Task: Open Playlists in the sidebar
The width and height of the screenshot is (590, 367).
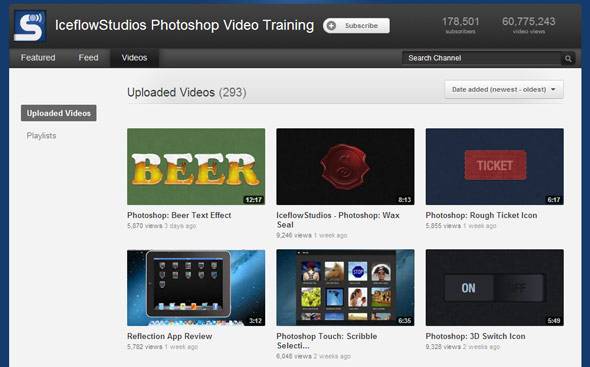Action: tap(41, 136)
